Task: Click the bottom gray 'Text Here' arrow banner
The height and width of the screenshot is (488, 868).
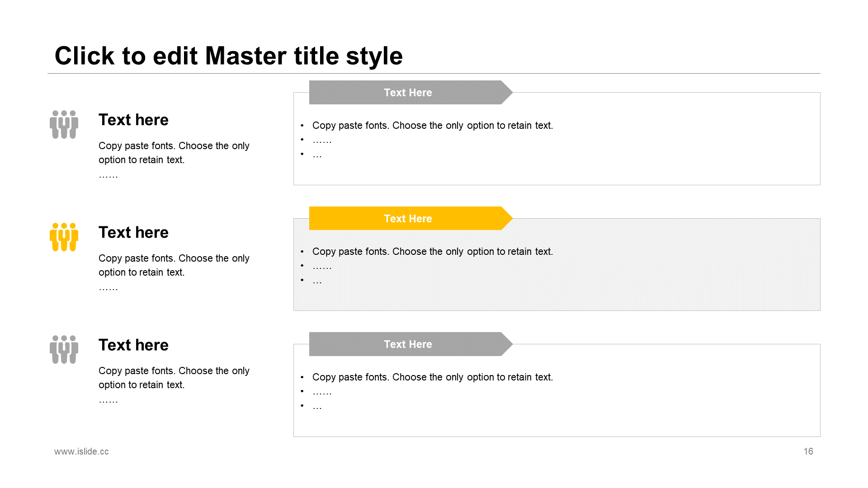Action: coord(410,344)
